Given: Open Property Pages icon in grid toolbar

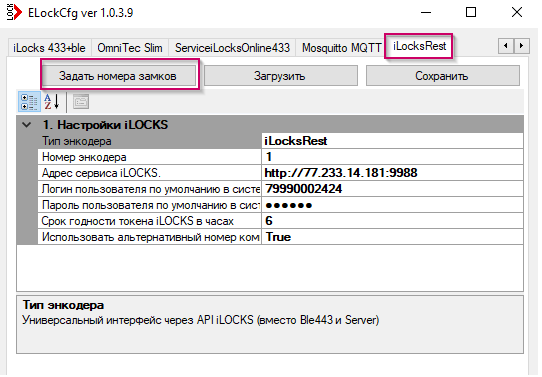Looking at the screenshot, I should 81,102.
